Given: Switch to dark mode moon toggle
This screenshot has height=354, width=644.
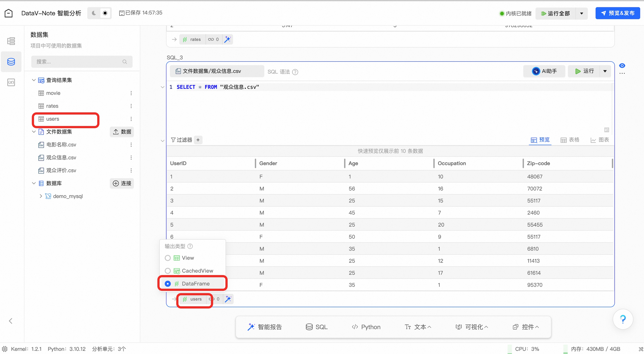Looking at the screenshot, I should click(x=94, y=13).
